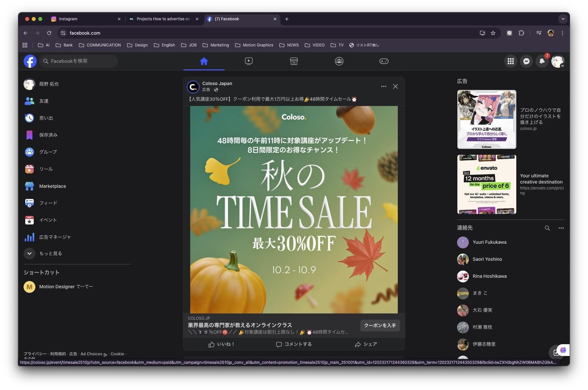588x390 pixels.
Task: Open the プライバシー footer link
Action: click(x=35, y=354)
